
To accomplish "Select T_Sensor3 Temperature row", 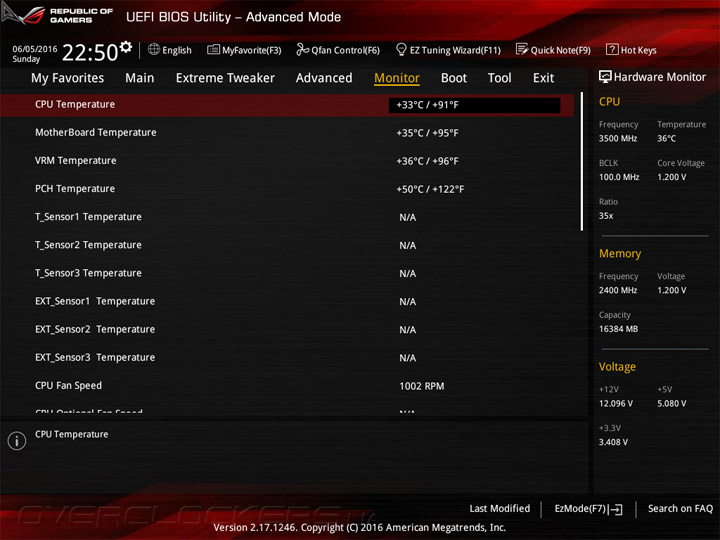I will (287, 273).
